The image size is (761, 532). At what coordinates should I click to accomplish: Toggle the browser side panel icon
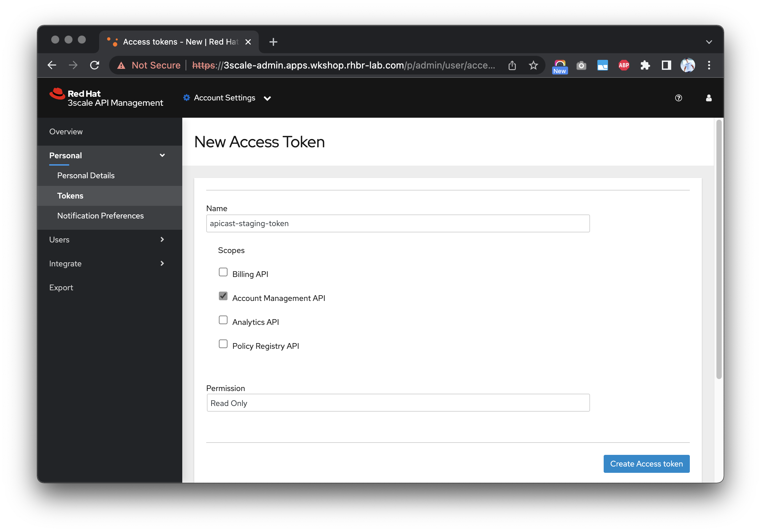point(666,65)
